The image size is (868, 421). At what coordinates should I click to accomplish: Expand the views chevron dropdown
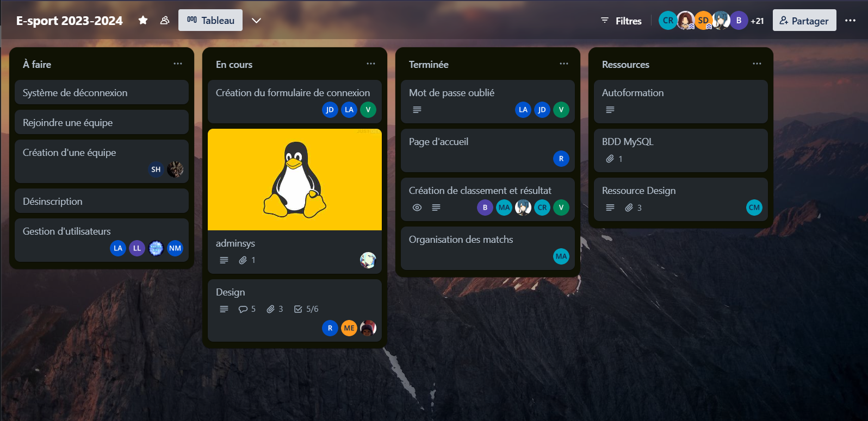256,20
